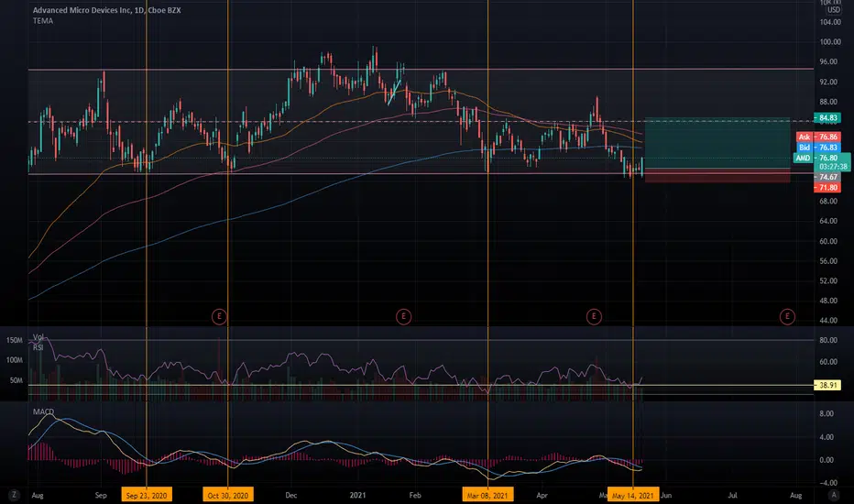Click the 60.00 price axis label on the main chart
The width and height of the screenshot is (854, 504).
(x=830, y=241)
